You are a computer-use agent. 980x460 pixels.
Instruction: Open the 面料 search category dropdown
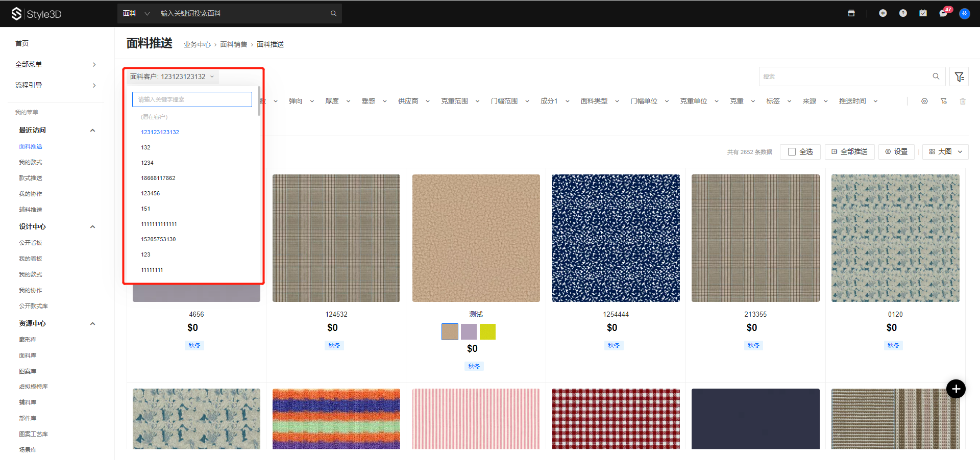point(136,13)
